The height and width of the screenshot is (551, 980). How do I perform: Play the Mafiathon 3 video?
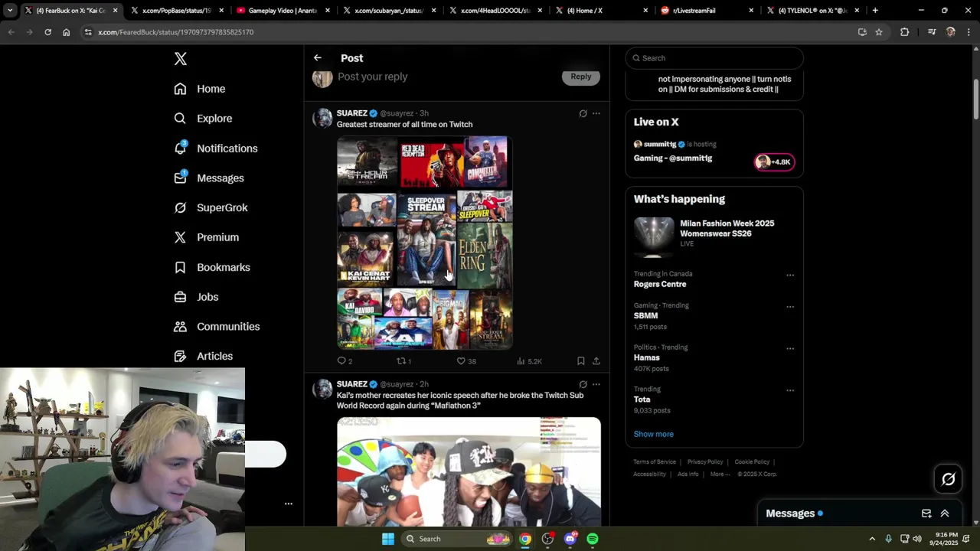pyautogui.click(x=469, y=471)
